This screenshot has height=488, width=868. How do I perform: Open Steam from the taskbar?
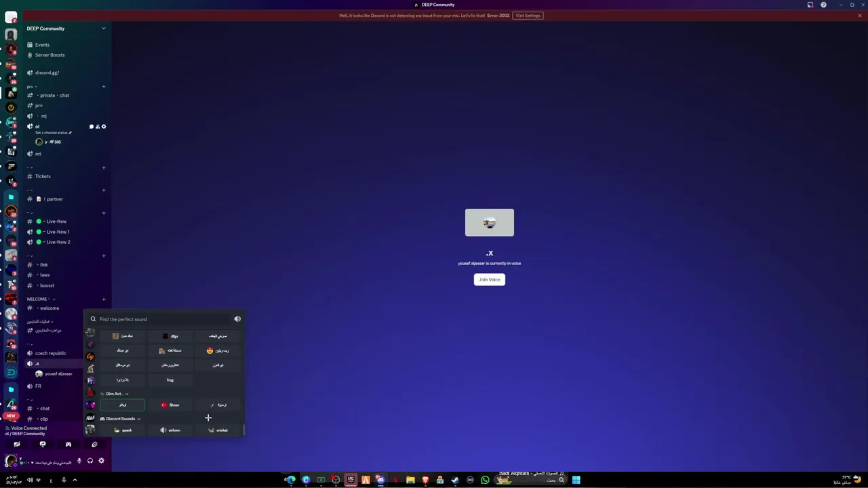point(455,480)
